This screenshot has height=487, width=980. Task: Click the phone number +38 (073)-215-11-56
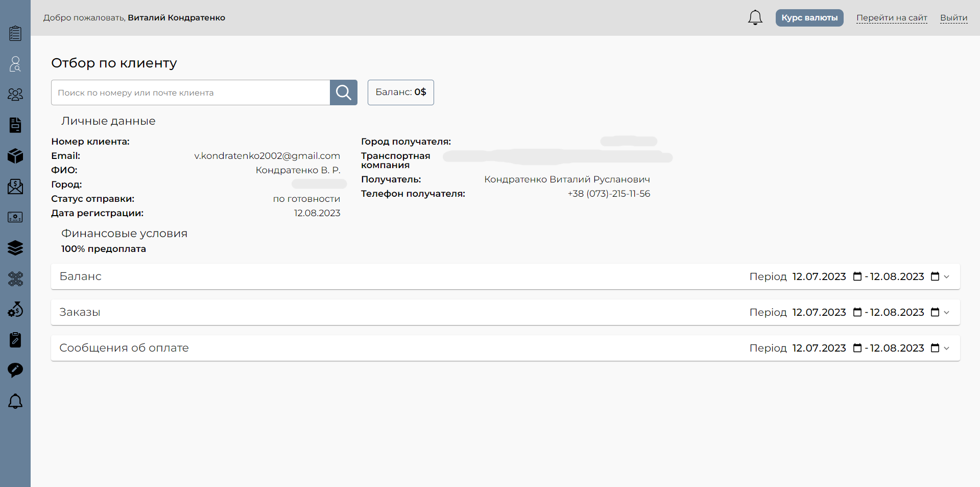[609, 194]
